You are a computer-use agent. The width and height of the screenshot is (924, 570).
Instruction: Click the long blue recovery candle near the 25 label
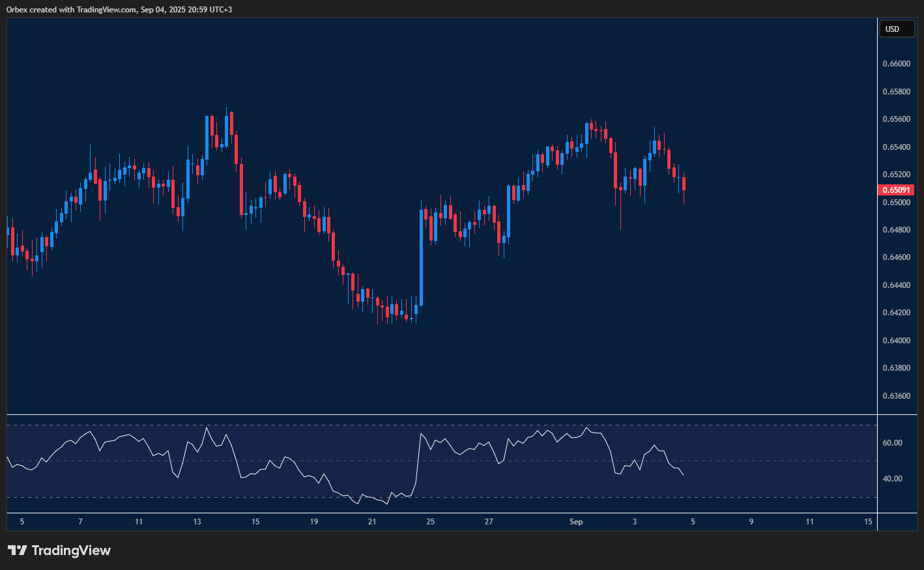coord(422,254)
